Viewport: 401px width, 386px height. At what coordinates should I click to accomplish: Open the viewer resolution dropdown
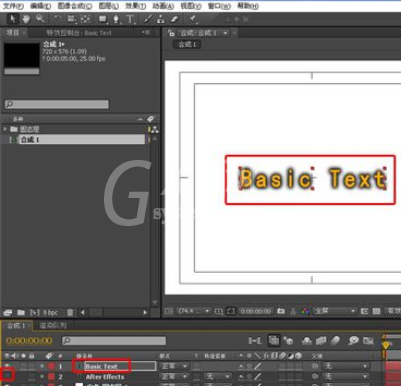tap(335, 311)
